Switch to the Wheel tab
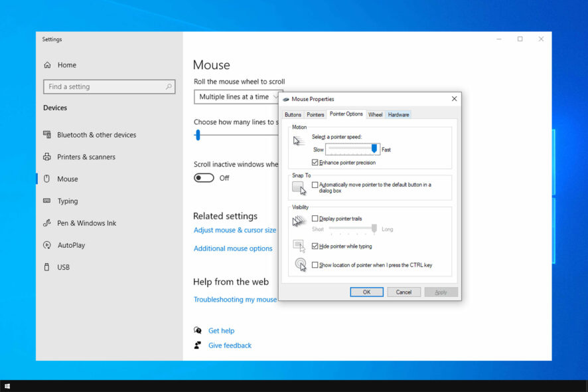The image size is (588, 392). coord(376,115)
